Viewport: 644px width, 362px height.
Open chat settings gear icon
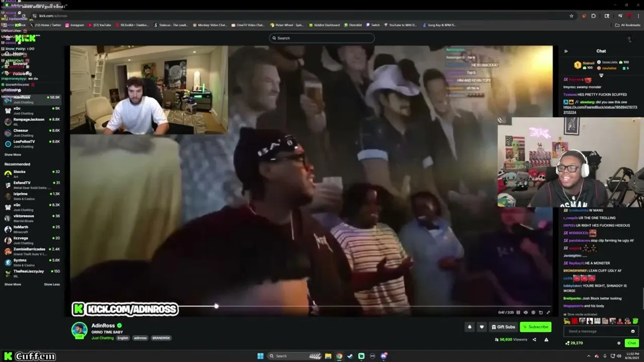click(619, 343)
